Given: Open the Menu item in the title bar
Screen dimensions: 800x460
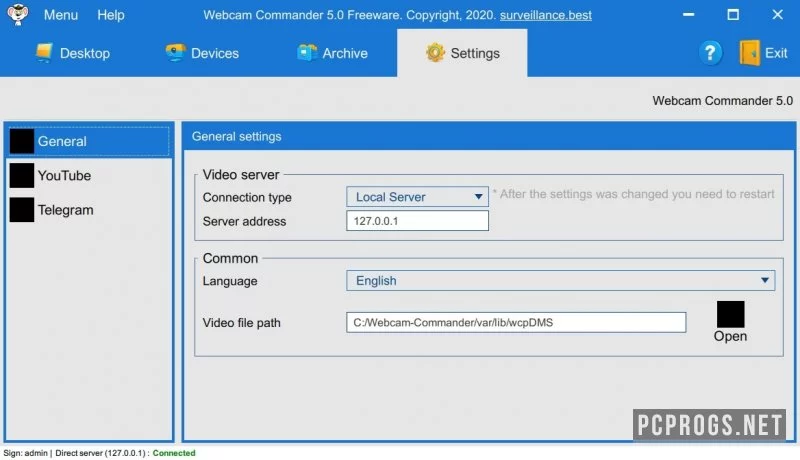Looking at the screenshot, I should [x=61, y=15].
